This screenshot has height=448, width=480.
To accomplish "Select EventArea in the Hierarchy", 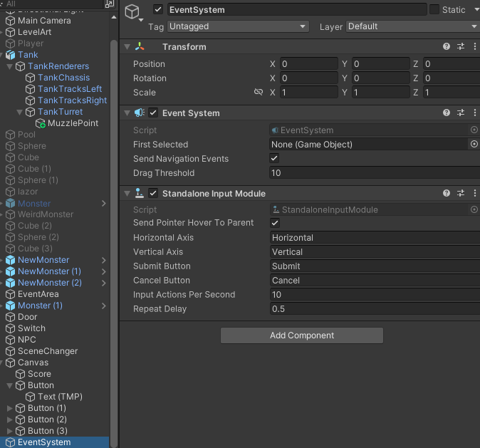I will (x=38, y=294).
